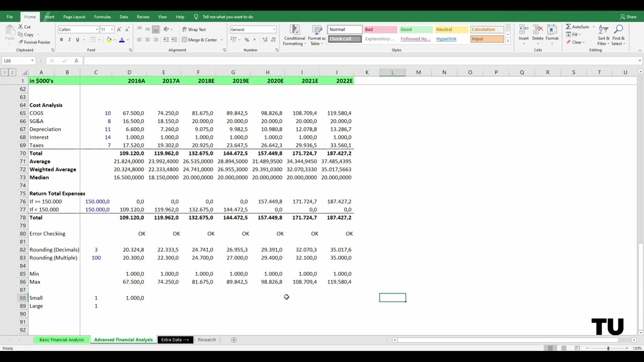Open the Font Color dropdown arrow
Image resolution: width=644 pixels, height=362 pixels.
tap(127, 40)
